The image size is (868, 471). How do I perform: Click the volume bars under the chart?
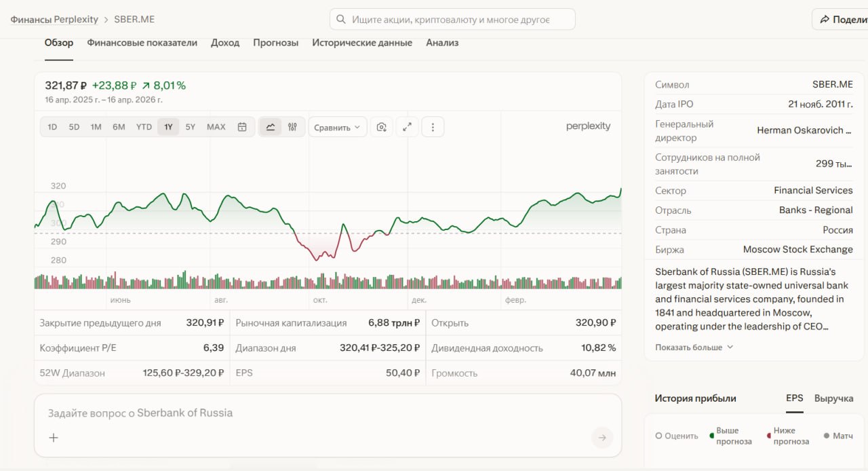328,281
